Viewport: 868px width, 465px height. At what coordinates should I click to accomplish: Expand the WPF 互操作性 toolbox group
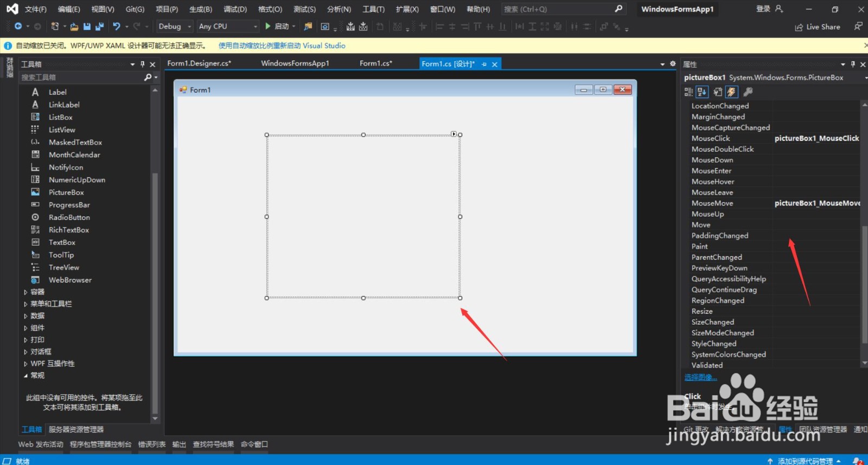click(25, 364)
